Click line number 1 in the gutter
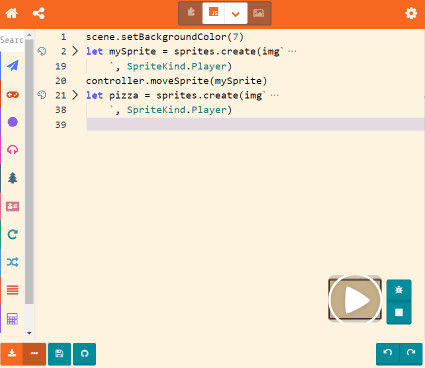 click(63, 37)
